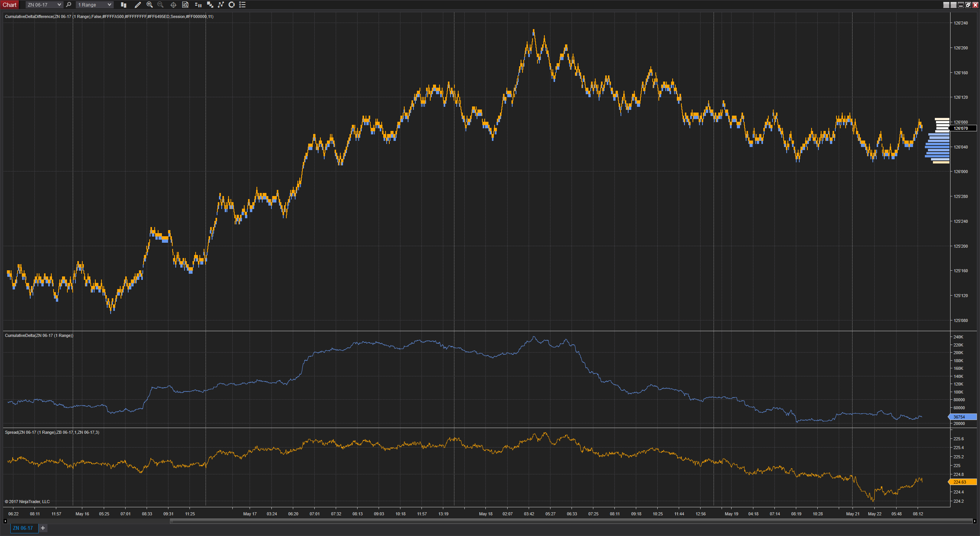Open the Chart menu label
Image resolution: width=980 pixels, height=536 pixels.
click(10, 5)
